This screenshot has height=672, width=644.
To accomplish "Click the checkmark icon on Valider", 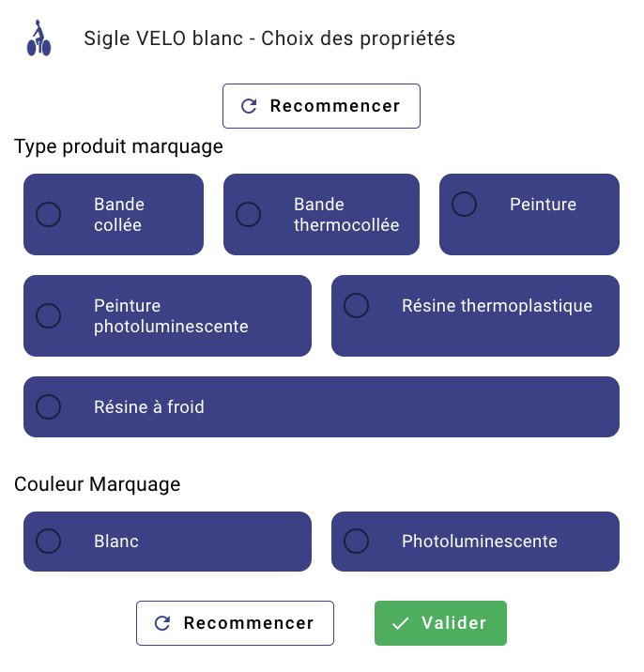I will [x=401, y=623].
